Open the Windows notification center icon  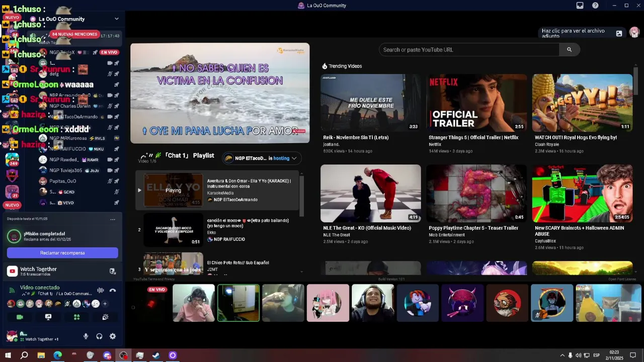(633, 355)
